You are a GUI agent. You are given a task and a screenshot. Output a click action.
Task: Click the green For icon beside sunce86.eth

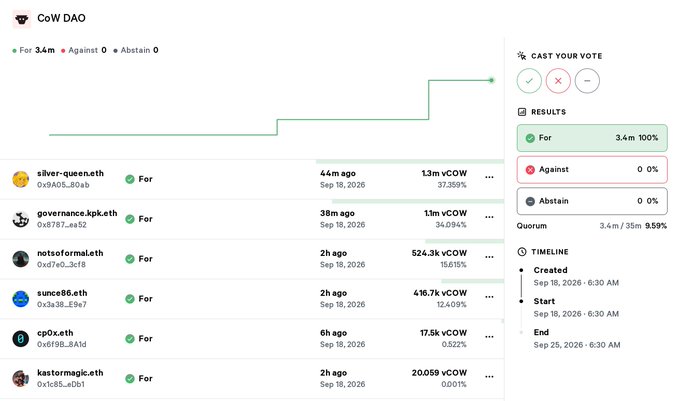click(x=130, y=299)
